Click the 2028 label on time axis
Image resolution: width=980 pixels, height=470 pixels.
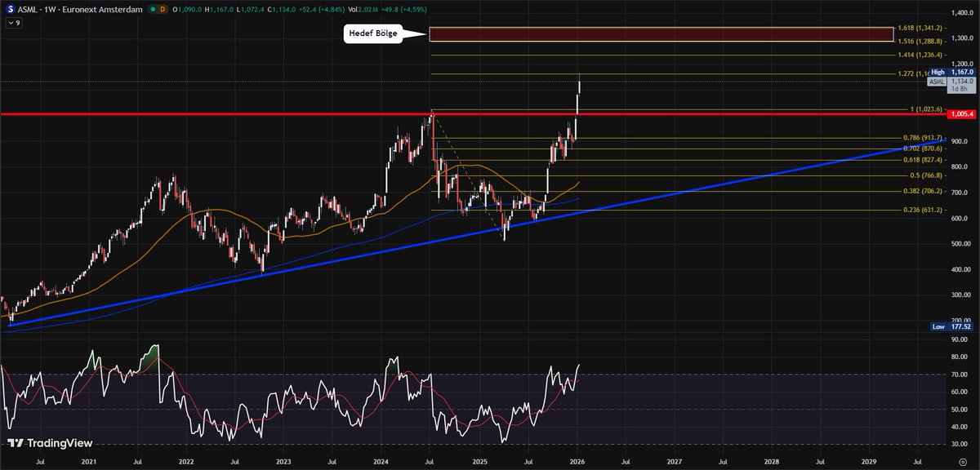pos(773,461)
